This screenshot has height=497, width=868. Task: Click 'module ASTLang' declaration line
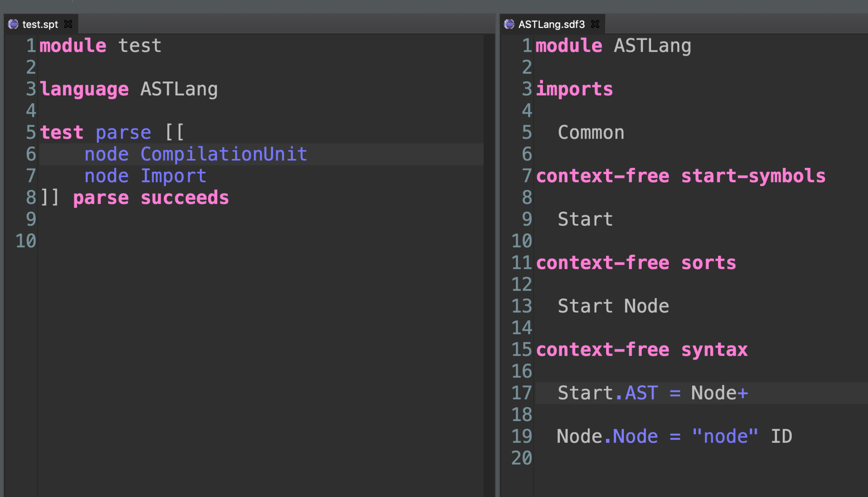[613, 45]
